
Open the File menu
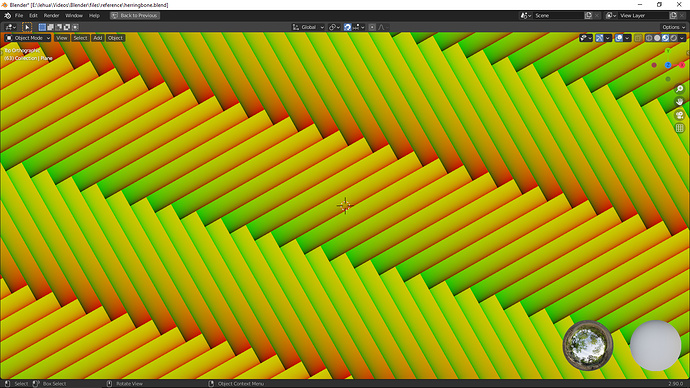pyautogui.click(x=19, y=15)
